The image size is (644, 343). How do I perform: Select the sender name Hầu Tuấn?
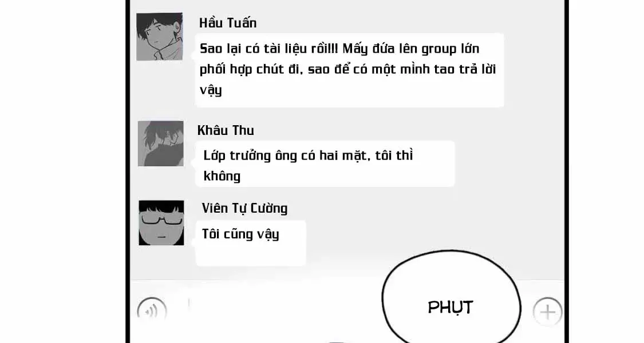tap(228, 23)
